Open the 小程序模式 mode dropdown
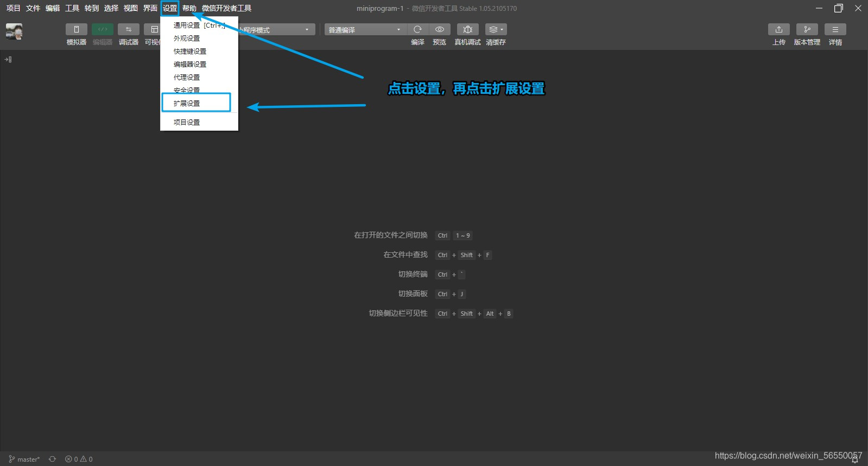 coord(276,30)
